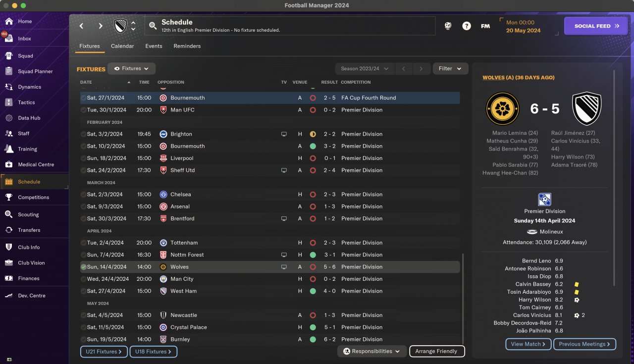Click the Arrange Friendly button
This screenshot has width=634, height=364.
pyautogui.click(x=437, y=351)
